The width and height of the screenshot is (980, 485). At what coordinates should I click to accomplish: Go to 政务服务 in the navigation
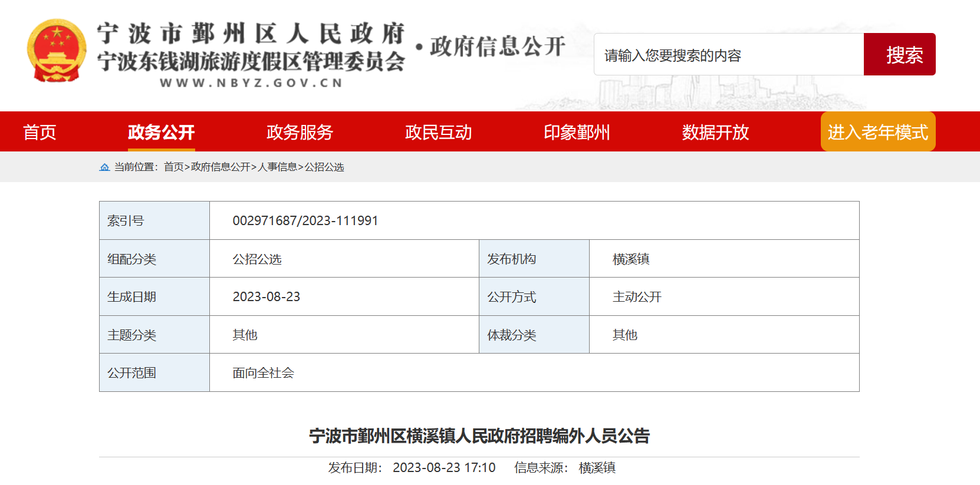point(300,132)
